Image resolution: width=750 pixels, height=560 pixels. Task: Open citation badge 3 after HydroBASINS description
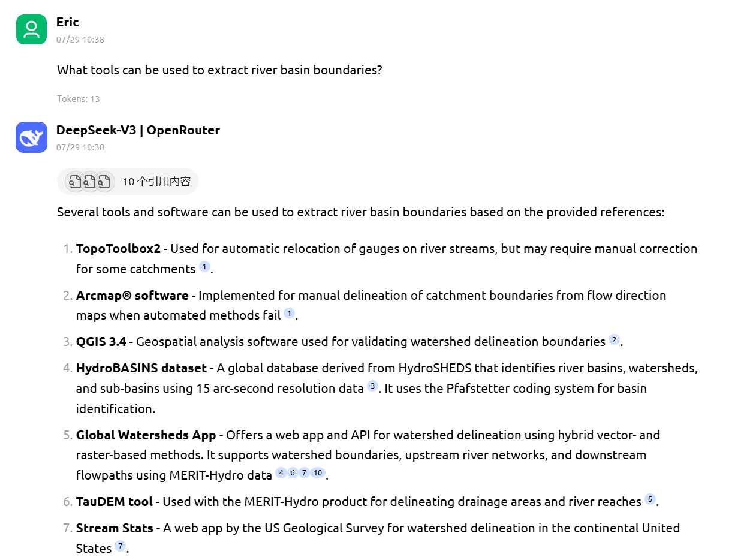373,388
